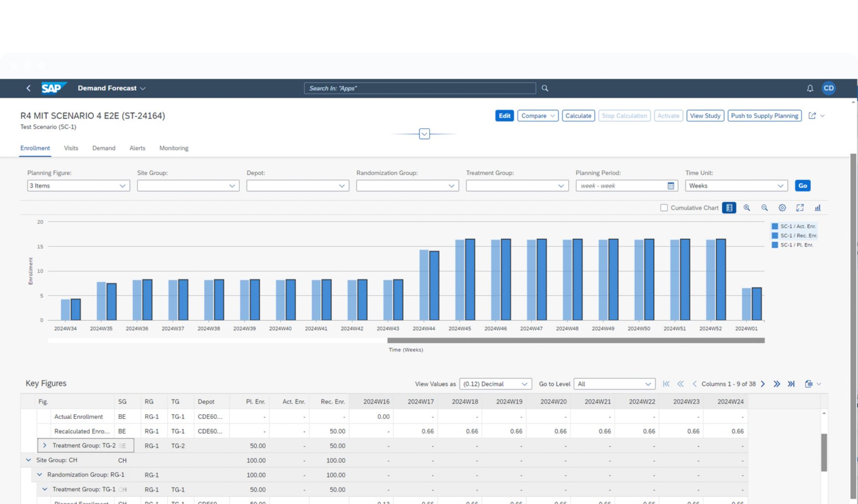The height and width of the screenshot is (504, 858).
Task: Open the Time Unit dropdown
Action: (736, 186)
